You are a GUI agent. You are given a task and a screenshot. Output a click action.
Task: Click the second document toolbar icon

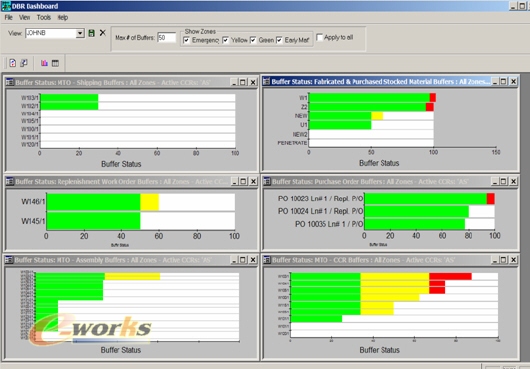pyautogui.click(x=24, y=63)
